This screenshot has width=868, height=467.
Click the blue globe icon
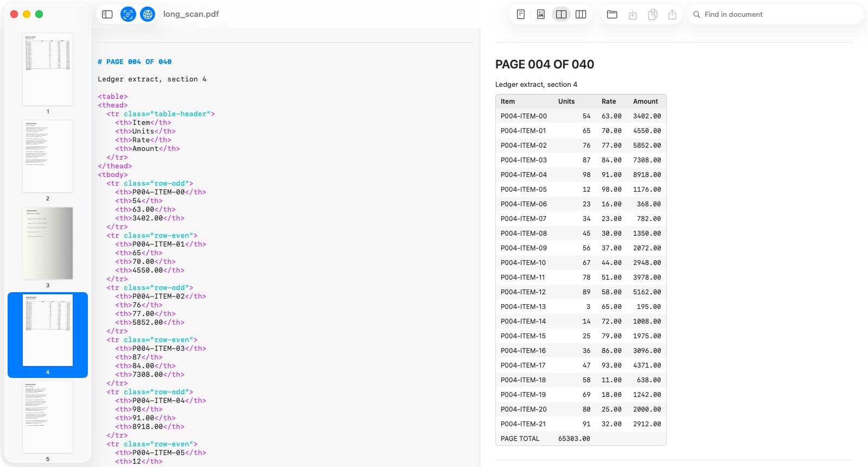148,14
